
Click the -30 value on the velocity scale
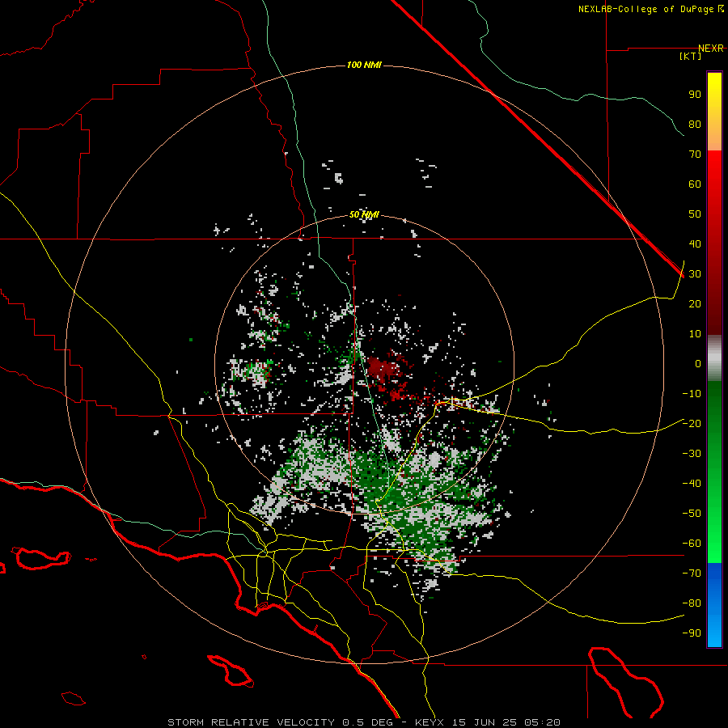tap(692, 454)
